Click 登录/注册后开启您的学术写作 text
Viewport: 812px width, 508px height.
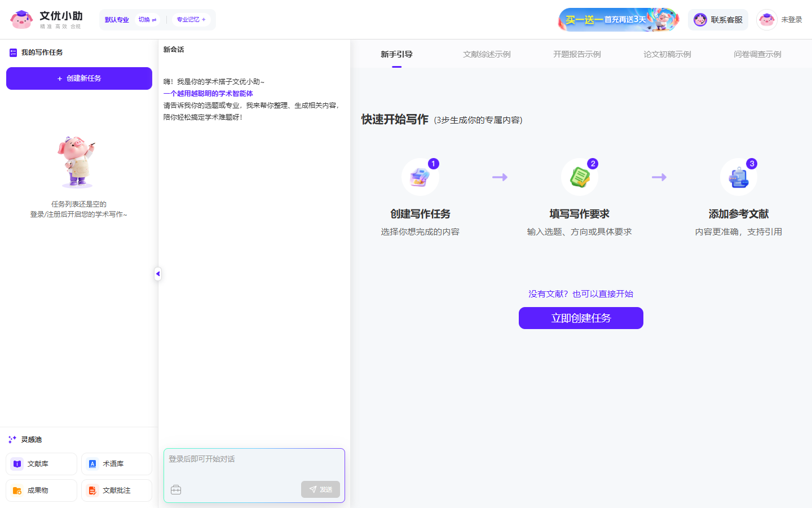(79, 214)
